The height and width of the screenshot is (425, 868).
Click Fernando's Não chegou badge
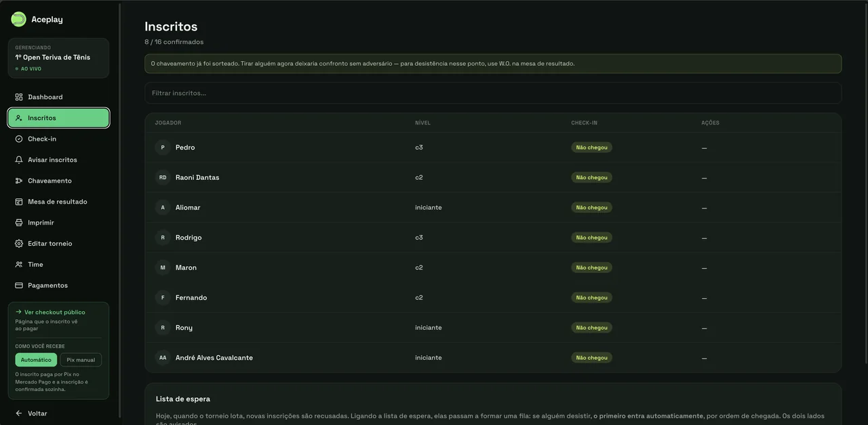[x=591, y=297]
